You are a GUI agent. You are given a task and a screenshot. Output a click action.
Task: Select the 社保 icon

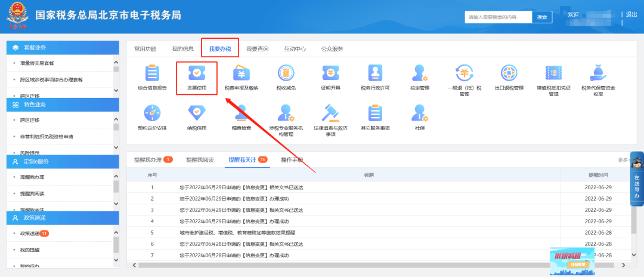420,113
